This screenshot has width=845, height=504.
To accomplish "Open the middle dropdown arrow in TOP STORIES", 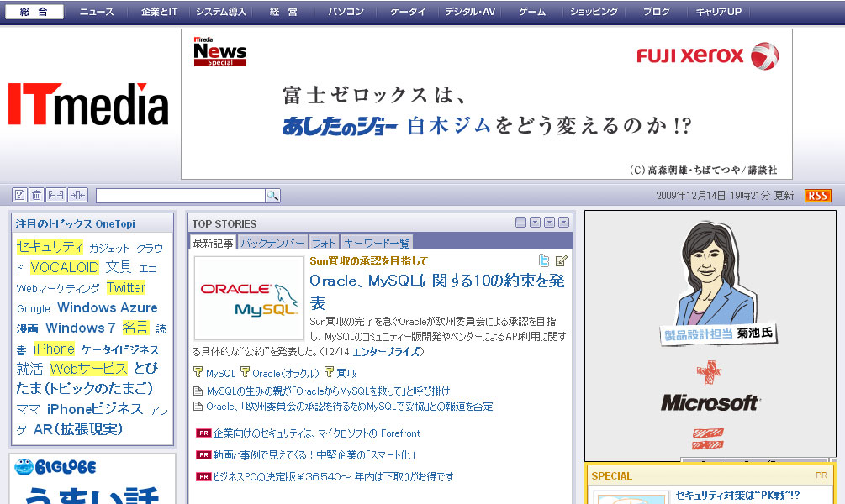I will coord(549,223).
